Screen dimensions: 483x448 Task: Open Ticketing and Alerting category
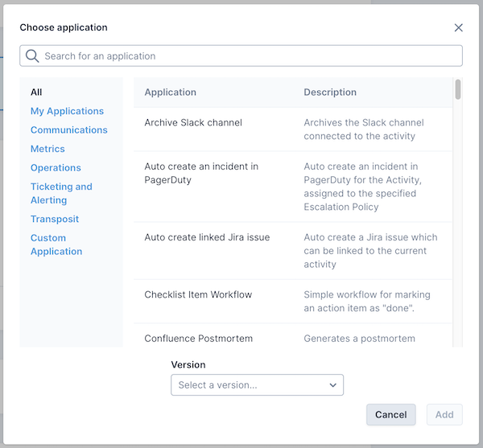pos(61,193)
